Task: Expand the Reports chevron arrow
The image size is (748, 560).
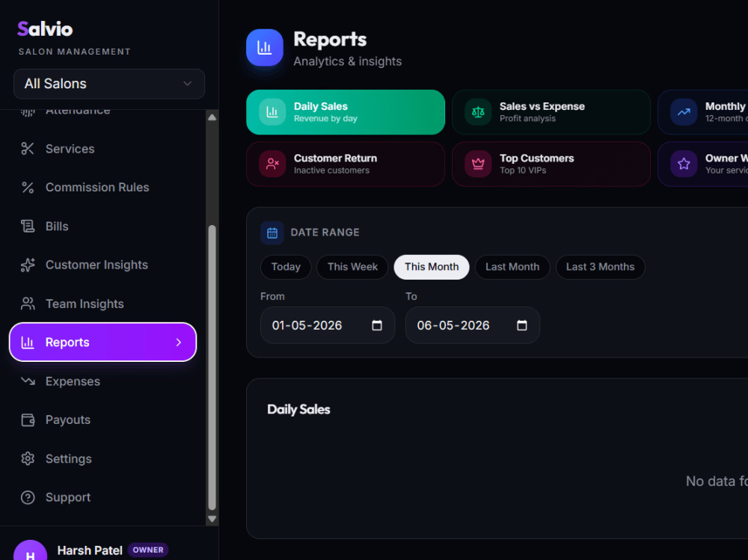Action: click(x=179, y=342)
